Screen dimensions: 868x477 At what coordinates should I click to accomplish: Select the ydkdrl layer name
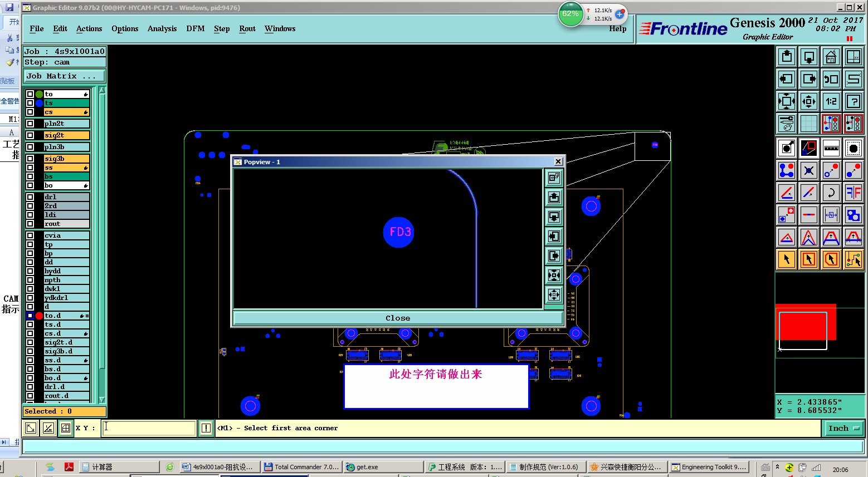[x=66, y=298]
